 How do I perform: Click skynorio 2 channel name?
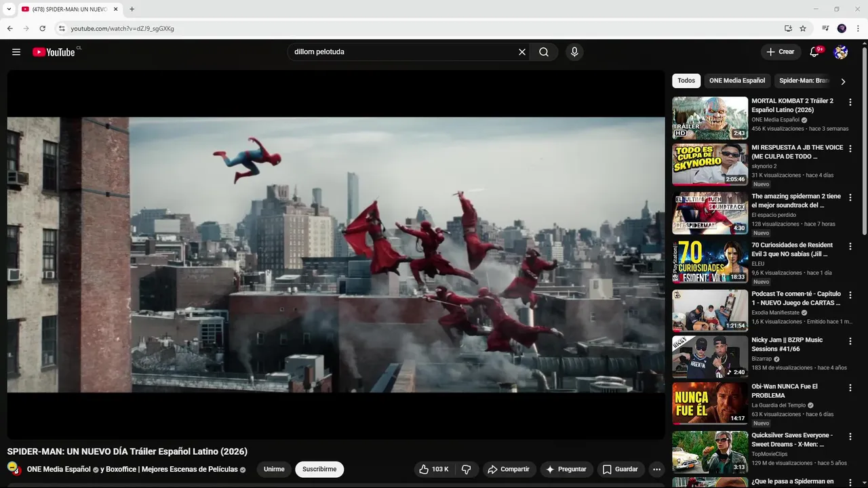[x=764, y=166]
